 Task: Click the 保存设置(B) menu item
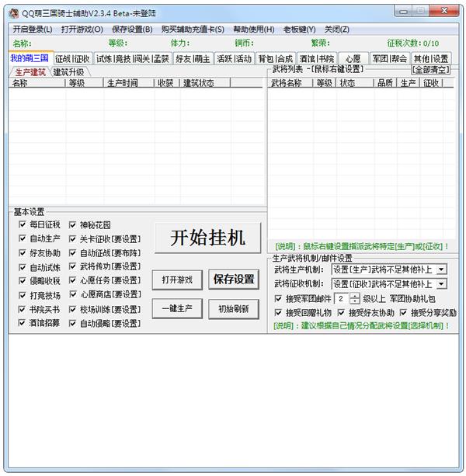click(x=132, y=30)
